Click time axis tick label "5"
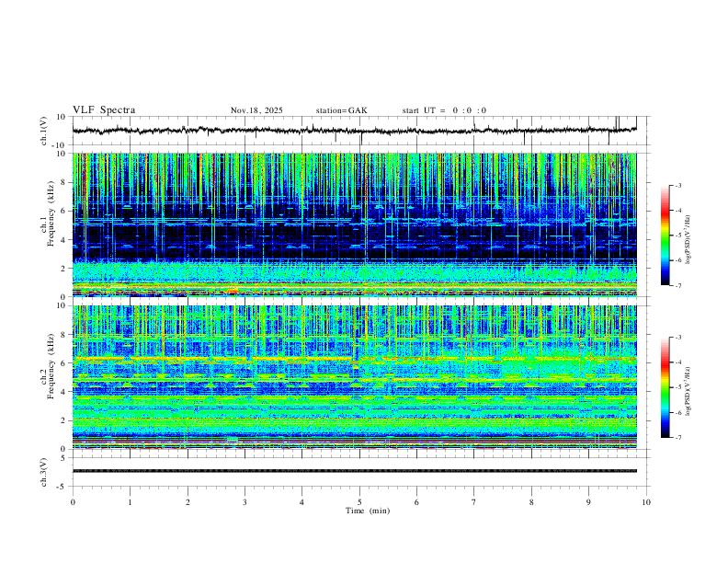The width and height of the screenshot is (728, 563). click(x=359, y=502)
